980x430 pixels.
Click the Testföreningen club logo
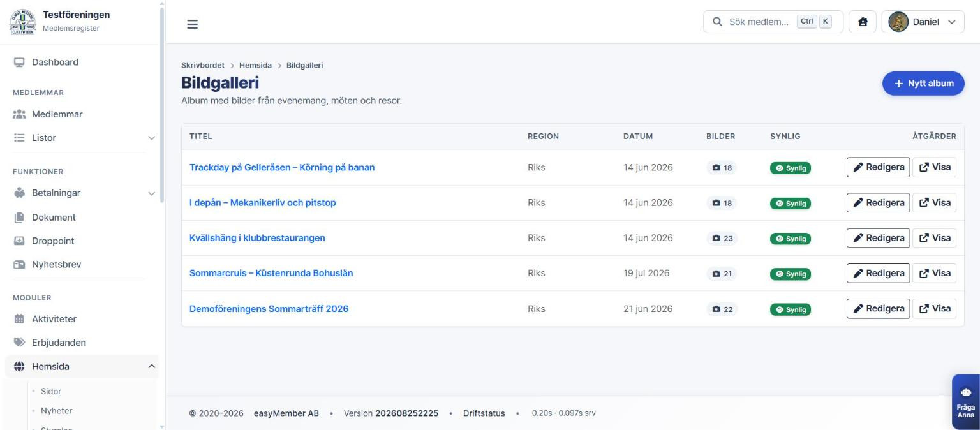point(22,21)
